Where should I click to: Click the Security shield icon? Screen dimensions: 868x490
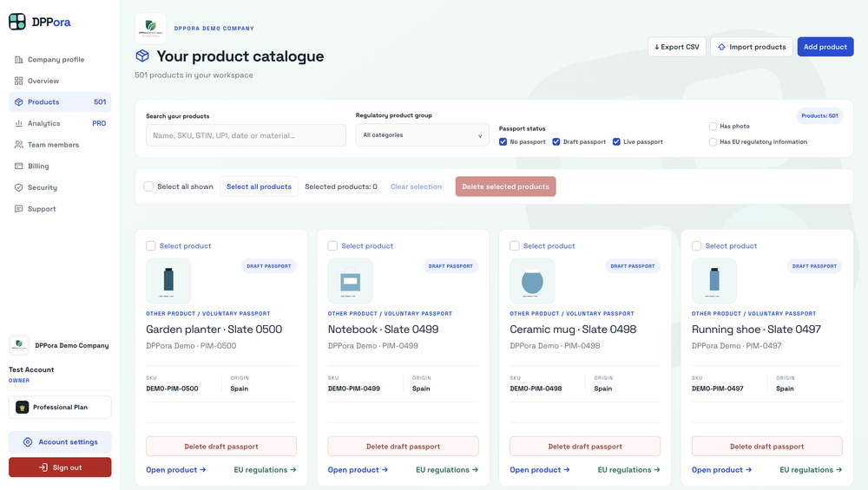click(x=19, y=187)
